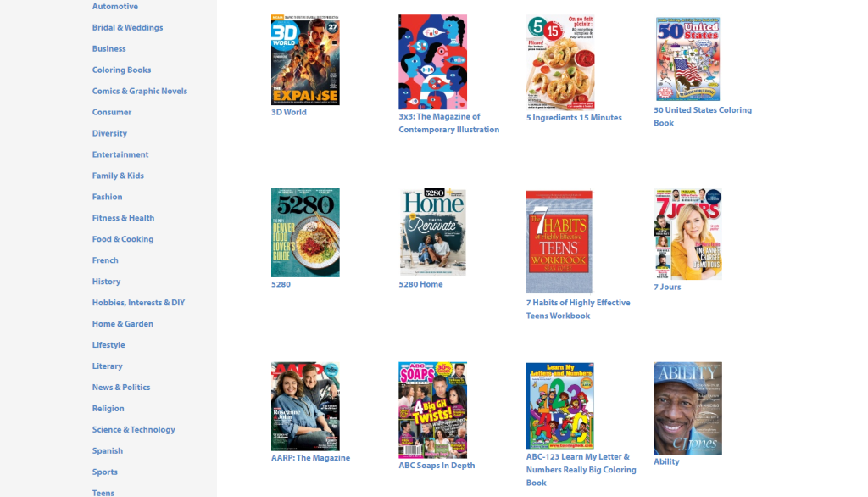Select the Comics & Graphic Novels category
868x497 pixels.
click(x=140, y=91)
